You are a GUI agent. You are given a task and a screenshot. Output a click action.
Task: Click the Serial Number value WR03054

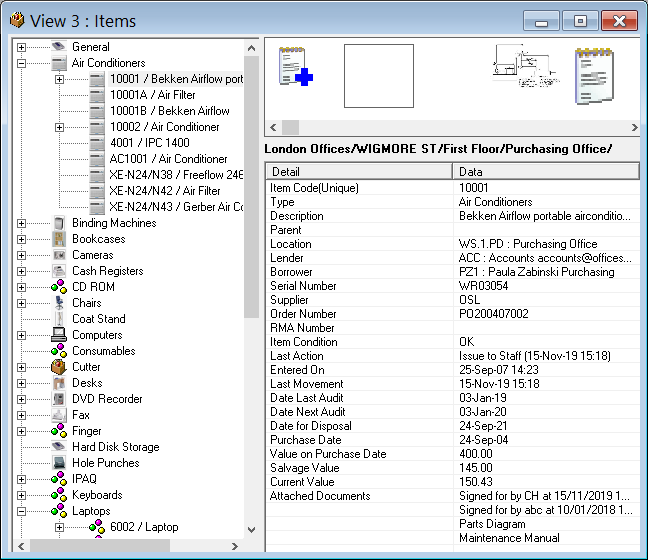pos(484,286)
